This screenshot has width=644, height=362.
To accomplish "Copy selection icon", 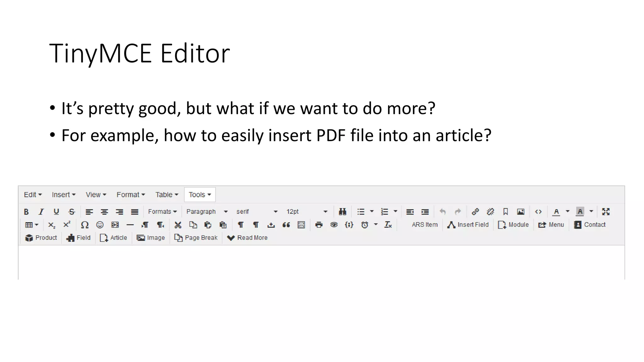I will coord(193,225).
